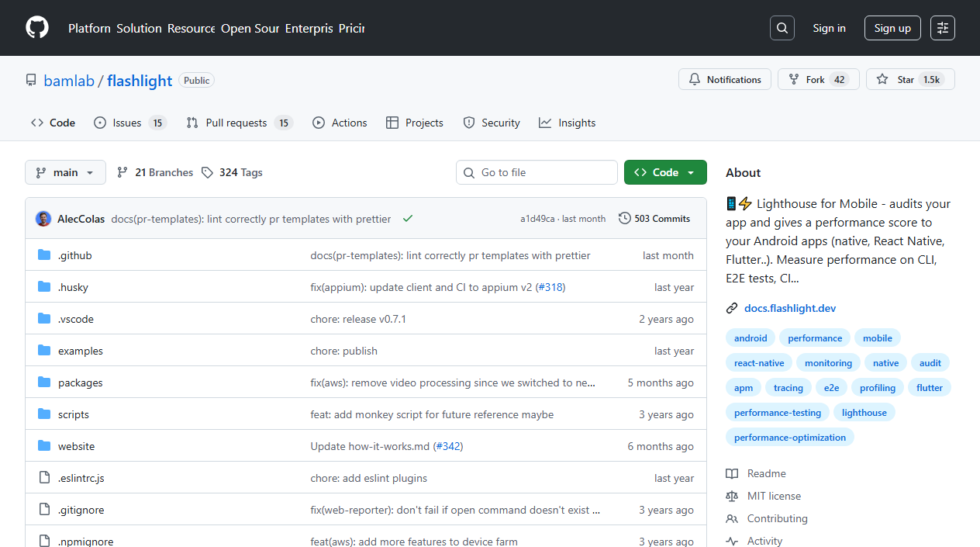This screenshot has height=547, width=980.
Task: Open the Platform menu in header
Action: (x=89, y=28)
